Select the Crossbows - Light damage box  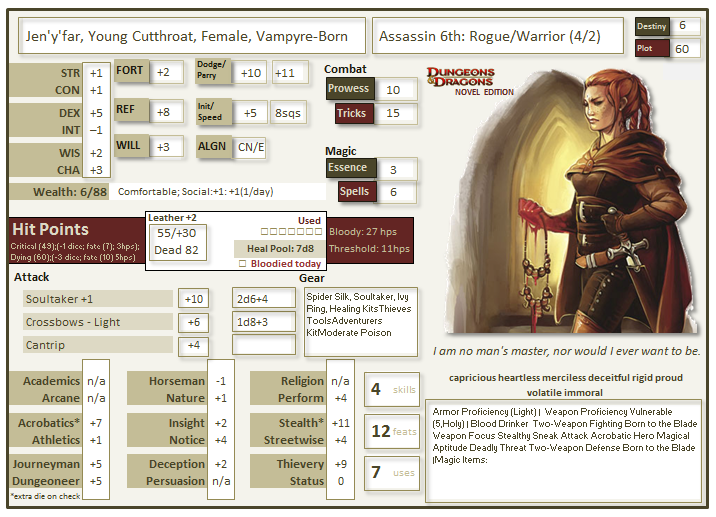pos(263,321)
